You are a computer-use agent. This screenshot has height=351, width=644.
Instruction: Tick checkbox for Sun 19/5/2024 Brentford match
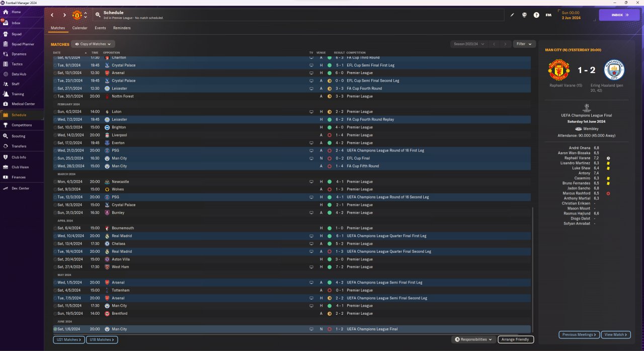coord(56,313)
